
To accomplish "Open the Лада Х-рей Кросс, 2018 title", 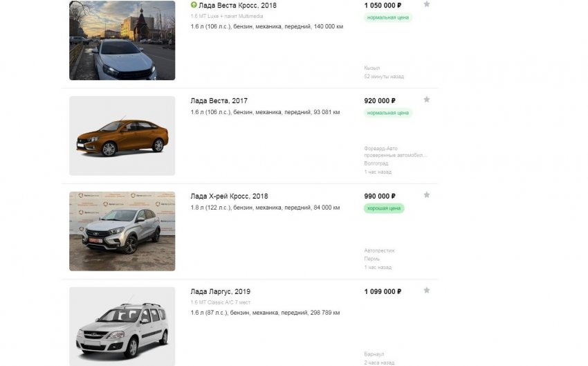I will pyautogui.click(x=229, y=196).
